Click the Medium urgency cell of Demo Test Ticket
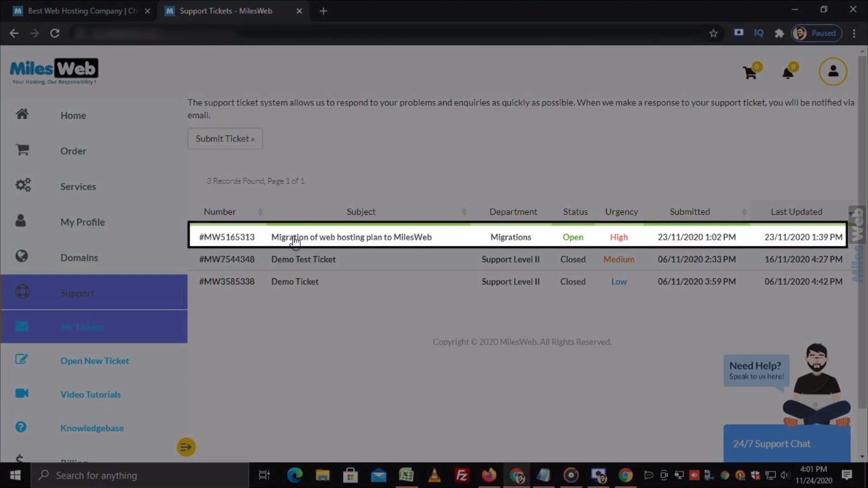868x488 pixels. coord(619,259)
